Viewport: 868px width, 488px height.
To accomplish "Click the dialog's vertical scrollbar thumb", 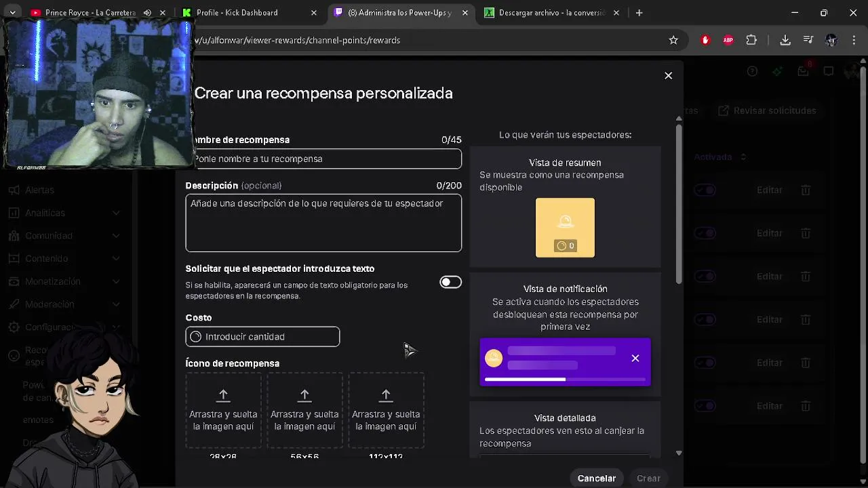I will pyautogui.click(x=679, y=203).
